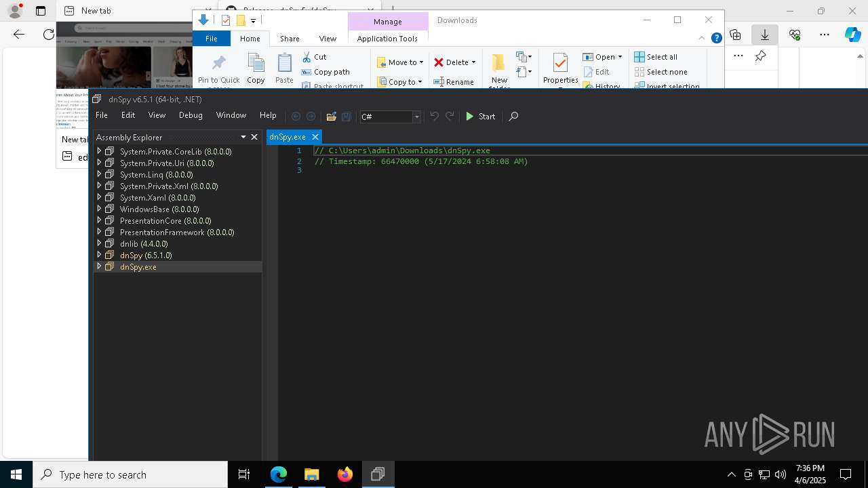Open Move to dropdown in Explorer ribbon
868x488 pixels.
point(400,62)
